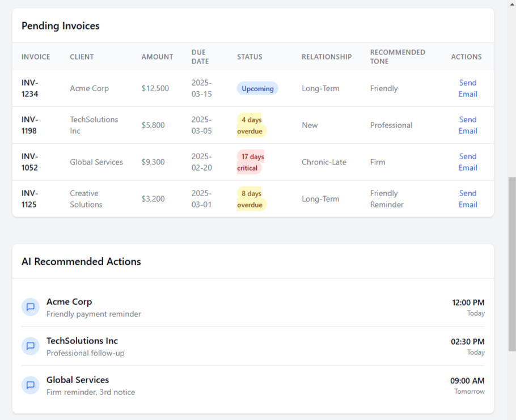The image size is (516, 420).
Task: Send email for invoice INV-1234
Action: [467, 88]
